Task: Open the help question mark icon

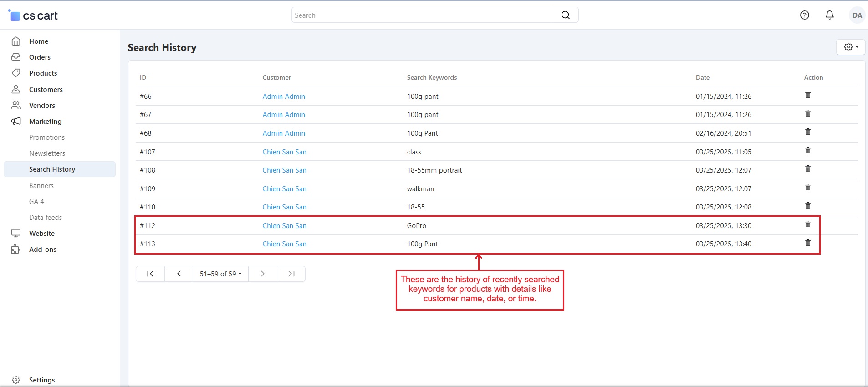Action: [804, 15]
